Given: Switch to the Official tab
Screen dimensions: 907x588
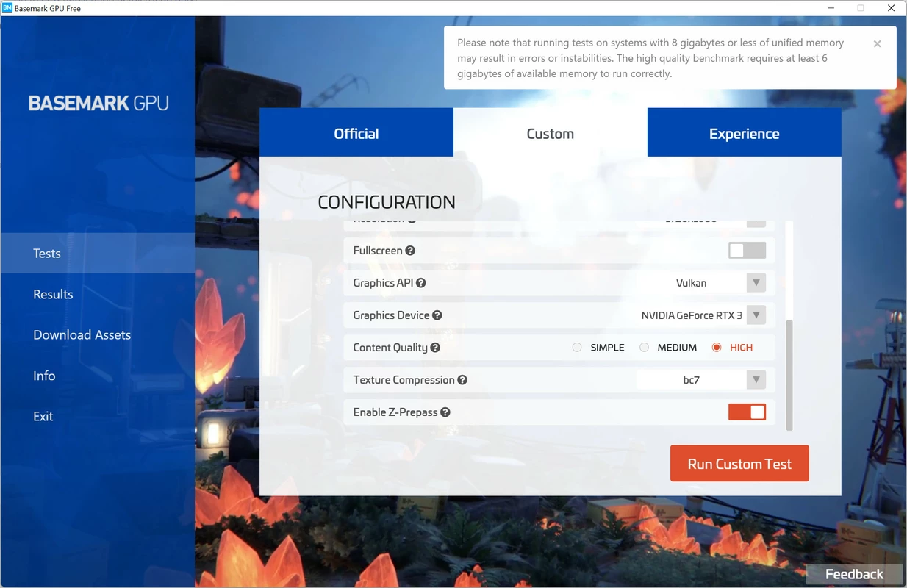Looking at the screenshot, I should tap(356, 133).
